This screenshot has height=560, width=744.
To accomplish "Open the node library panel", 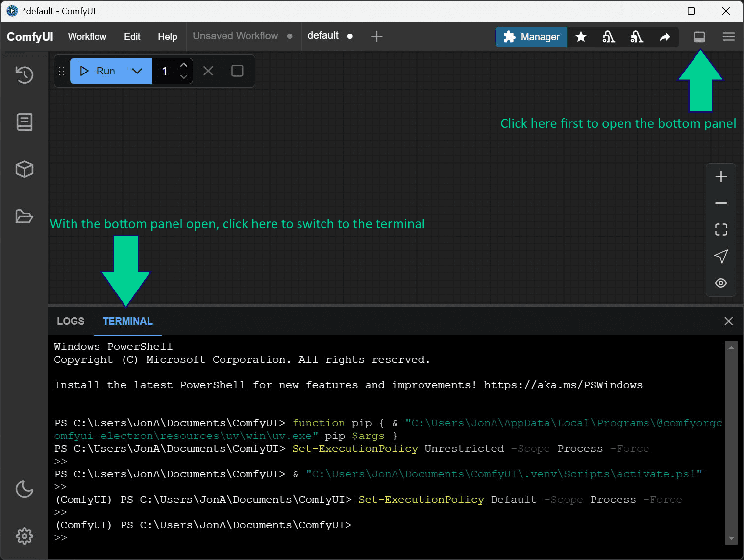I will click(x=24, y=122).
